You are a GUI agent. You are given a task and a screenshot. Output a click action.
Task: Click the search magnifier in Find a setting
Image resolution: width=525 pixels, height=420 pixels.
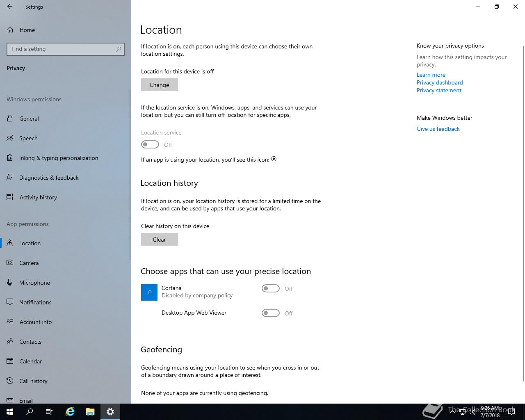click(119, 49)
